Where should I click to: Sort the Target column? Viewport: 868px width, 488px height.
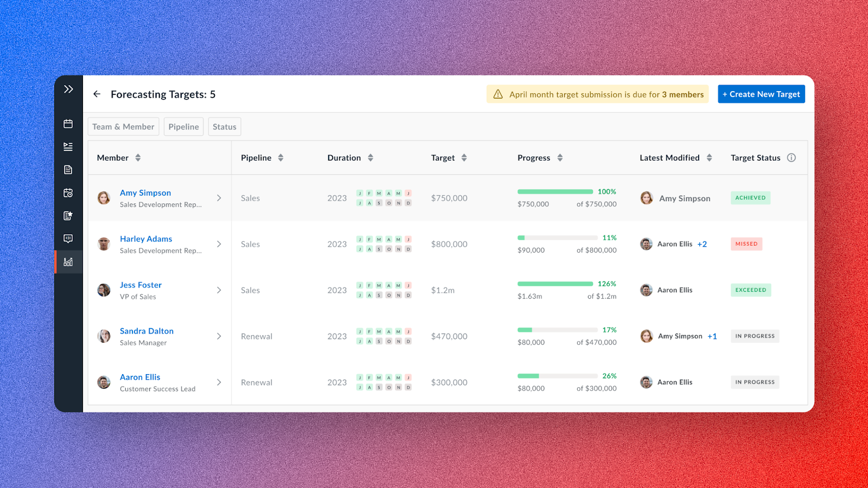pyautogui.click(x=464, y=157)
